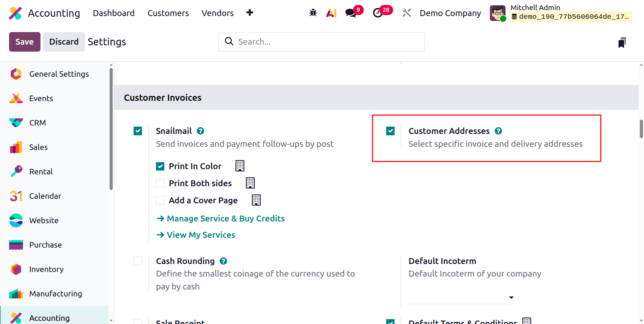Image resolution: width=644 pixels, height=324 pixels.
Task: Click the wrench tools icon
Action: point(406,13)
